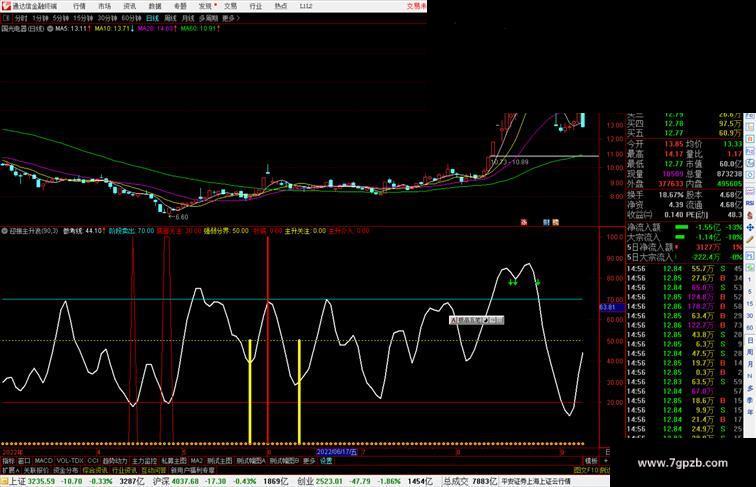Open the 发现 menu

205,6
